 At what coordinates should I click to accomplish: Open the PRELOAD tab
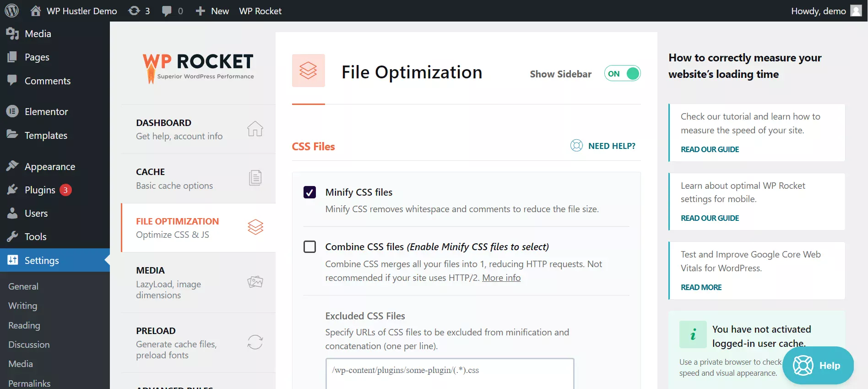[x=198, y=343]
